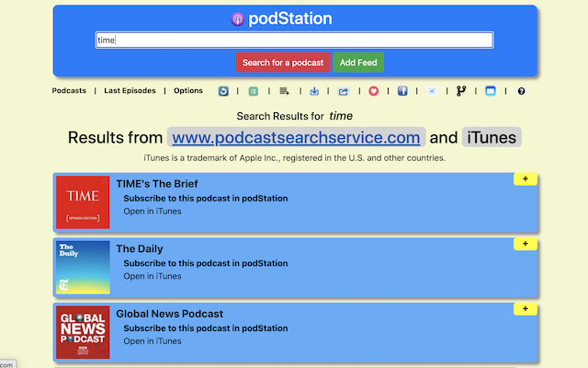Open the www.podcastsearchservice.com link

(x=296, y=137)
